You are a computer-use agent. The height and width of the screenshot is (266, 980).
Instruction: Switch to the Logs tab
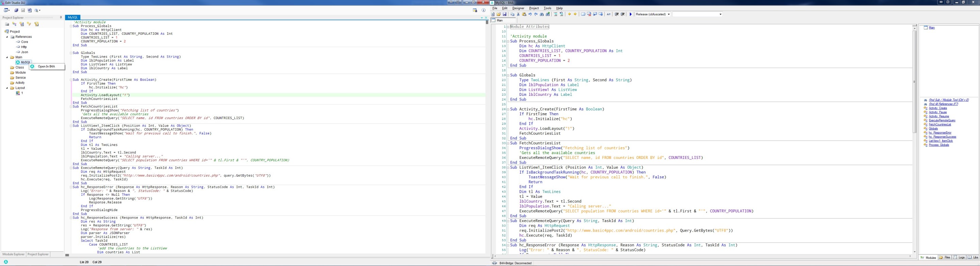959,258
